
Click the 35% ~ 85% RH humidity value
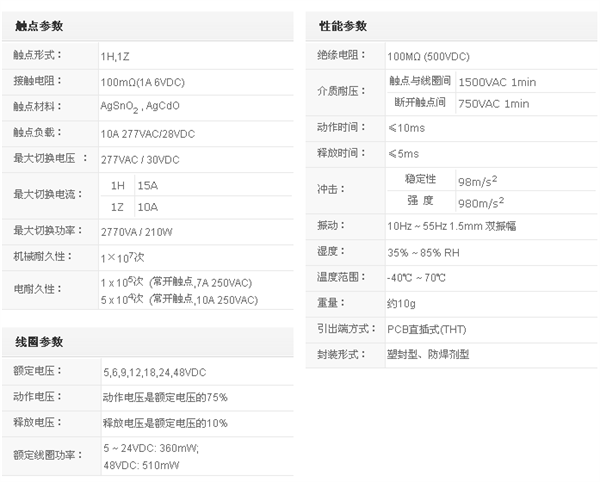coord(424,251)
